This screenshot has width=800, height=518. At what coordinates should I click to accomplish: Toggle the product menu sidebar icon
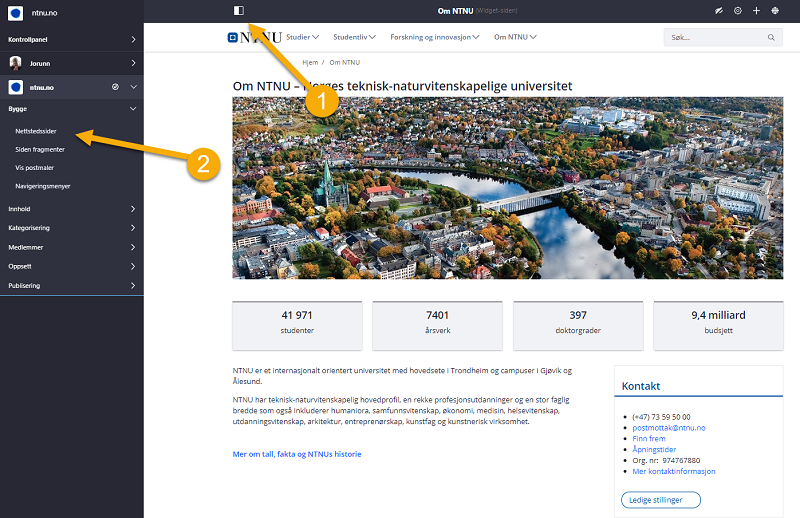tap(239, 11)
